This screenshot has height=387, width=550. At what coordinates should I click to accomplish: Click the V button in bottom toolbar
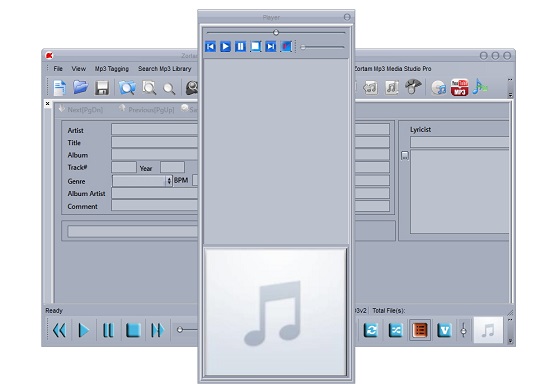click(x=444, y=330)
